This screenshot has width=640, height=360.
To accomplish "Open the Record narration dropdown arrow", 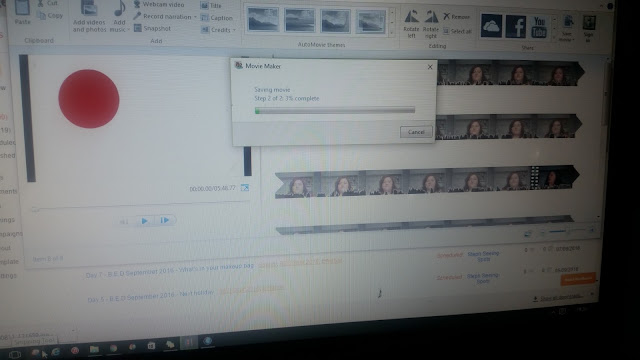I will pyautogui.click(x=195, y=17).
